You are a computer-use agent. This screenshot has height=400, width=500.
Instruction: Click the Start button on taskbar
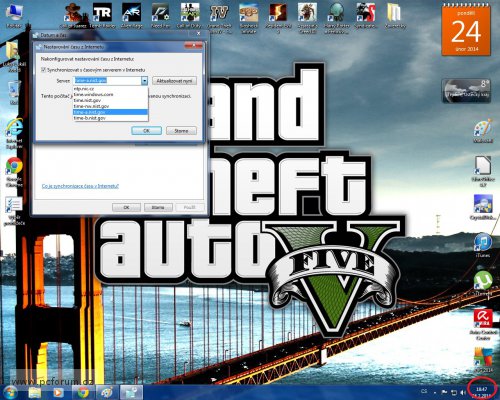click(10, 393)
